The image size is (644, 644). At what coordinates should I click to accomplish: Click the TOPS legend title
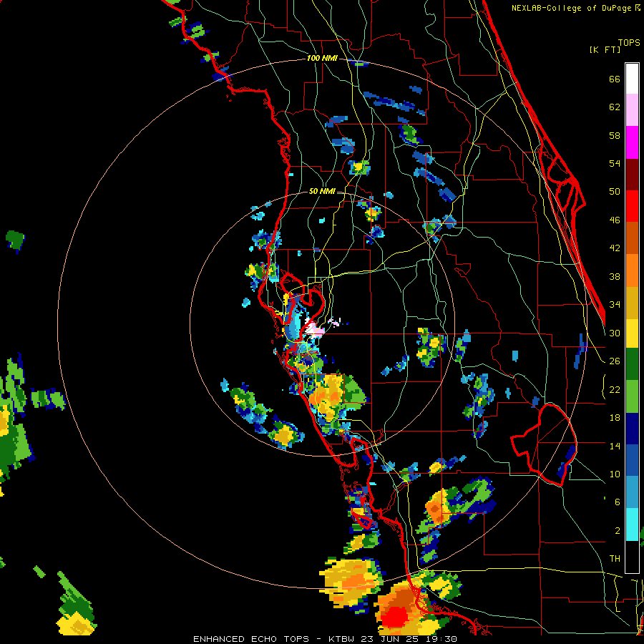pos(629,42)
